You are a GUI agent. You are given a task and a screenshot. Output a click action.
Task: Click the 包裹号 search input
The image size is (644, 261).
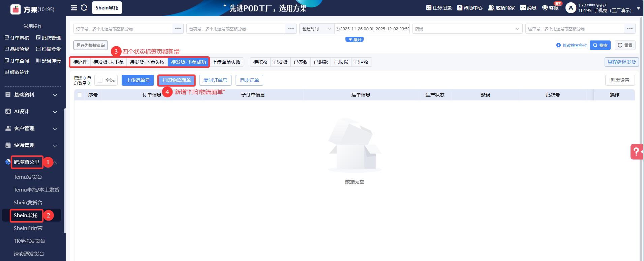pos(236,29)
